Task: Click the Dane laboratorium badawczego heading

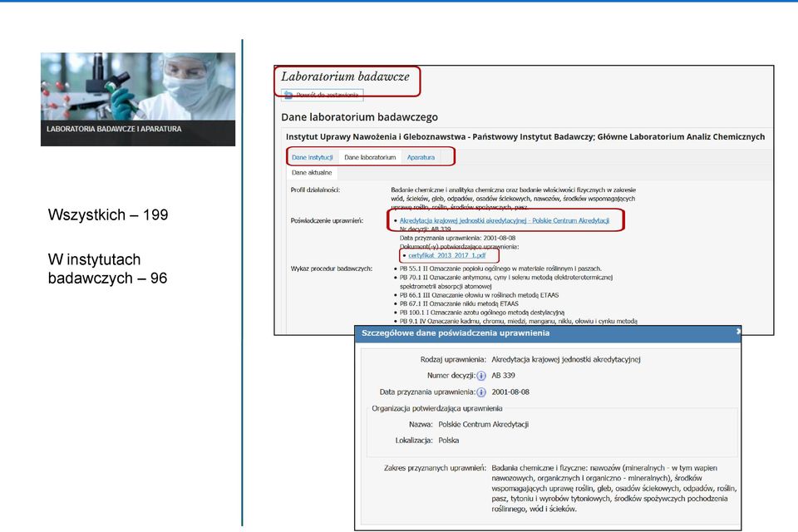Action: pos(359,117)
